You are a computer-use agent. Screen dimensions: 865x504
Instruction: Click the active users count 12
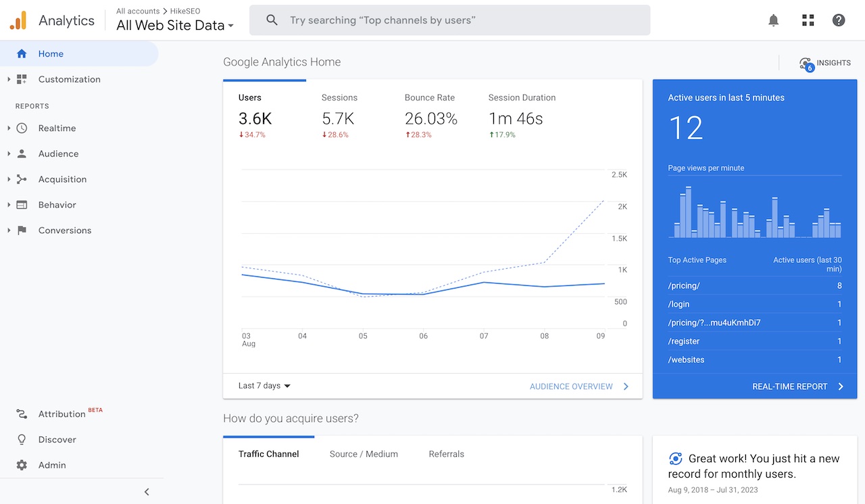click(685, 128)
